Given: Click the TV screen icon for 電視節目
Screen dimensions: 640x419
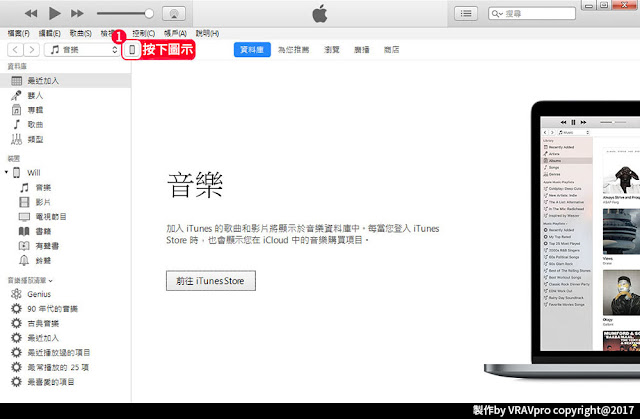Looking at the screenshot, I should (x=24, y=217).
